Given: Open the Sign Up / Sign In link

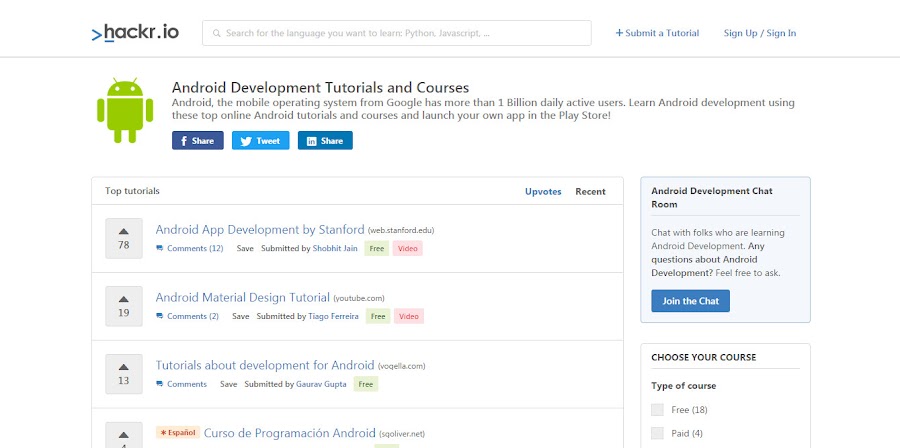Looking at the screenshot, I should 760,33.
